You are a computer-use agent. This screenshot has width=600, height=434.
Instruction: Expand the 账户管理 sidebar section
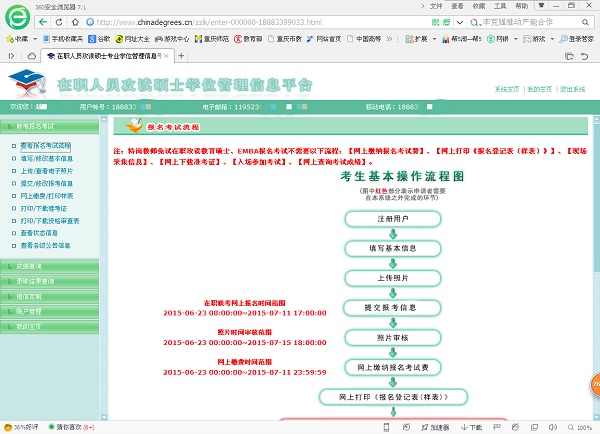(50, 312)
